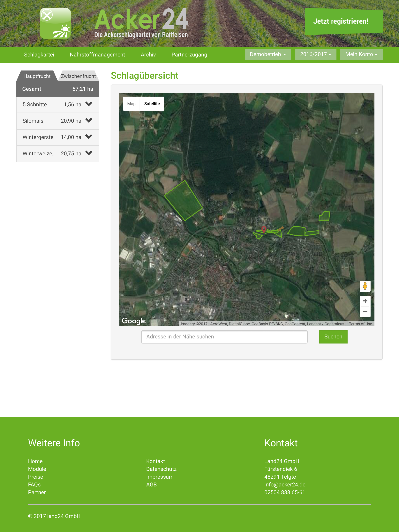The image size is (399, 532).
Task: Open Partner footer link
Action: pos(37,492)
